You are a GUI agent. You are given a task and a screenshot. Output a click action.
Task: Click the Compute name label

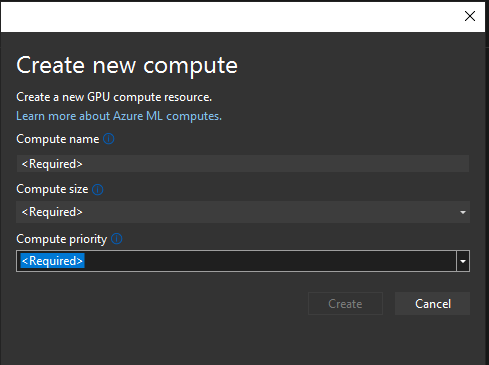(x=58, y=139)
